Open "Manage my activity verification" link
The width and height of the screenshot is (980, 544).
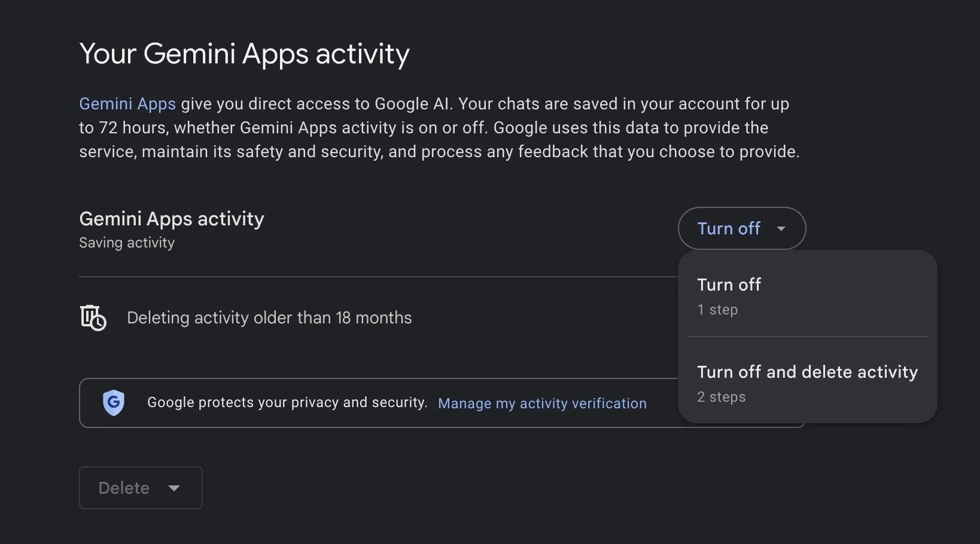[x=541, y=404]
